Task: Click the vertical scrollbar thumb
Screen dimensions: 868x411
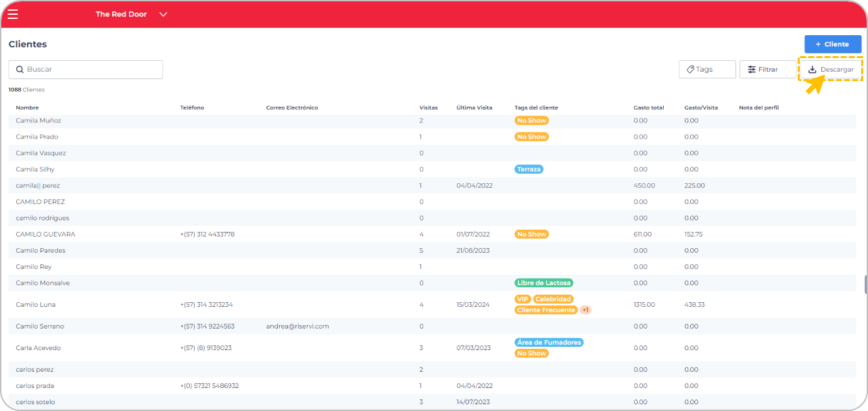Action: pos(865,285)
